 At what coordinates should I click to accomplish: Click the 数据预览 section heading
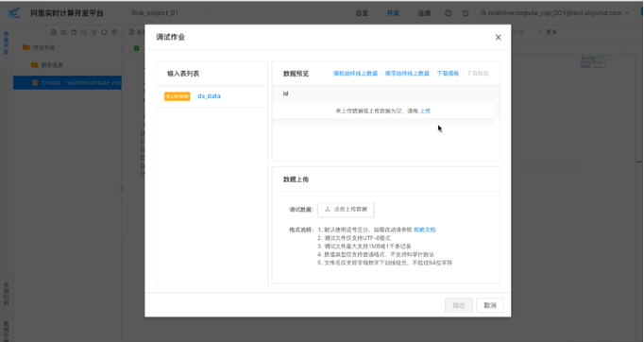coord(297,74)
